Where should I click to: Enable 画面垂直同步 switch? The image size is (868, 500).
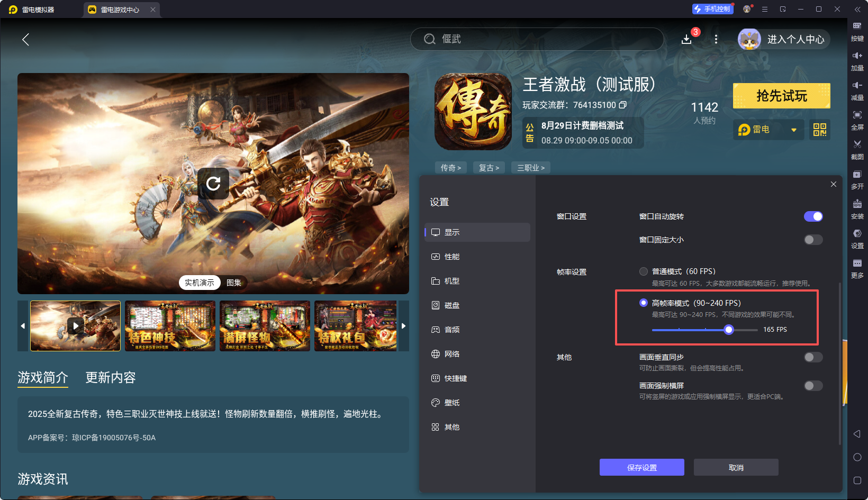point(813,357)
